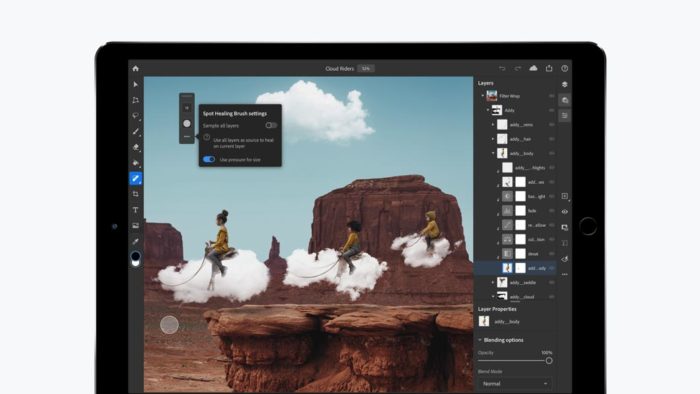Viewport: 700px width, 394px height.
Task: Toggle visibility of addy__saddle layer
Action: [x=552, y=282]
